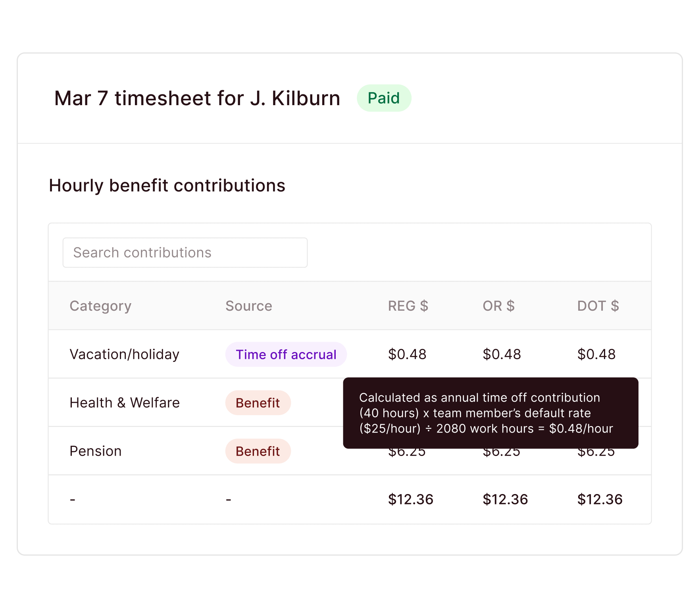
Task: Click the $0.48 REG value for Vacation/holiday
Action: (407, 354)
